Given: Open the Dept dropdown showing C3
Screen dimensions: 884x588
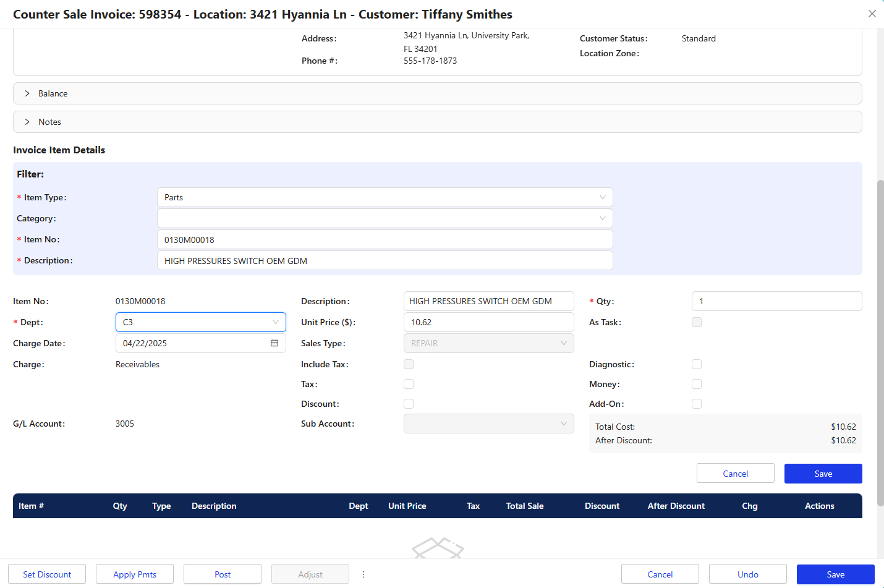Looking at the screenshot, I should pyautogui.click(x=201, y=322).
